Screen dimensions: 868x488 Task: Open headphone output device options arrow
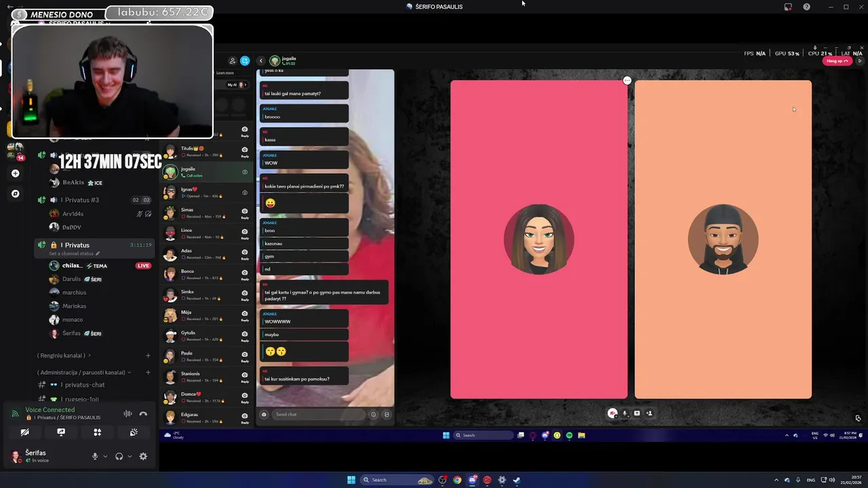[x=130, y=456]
